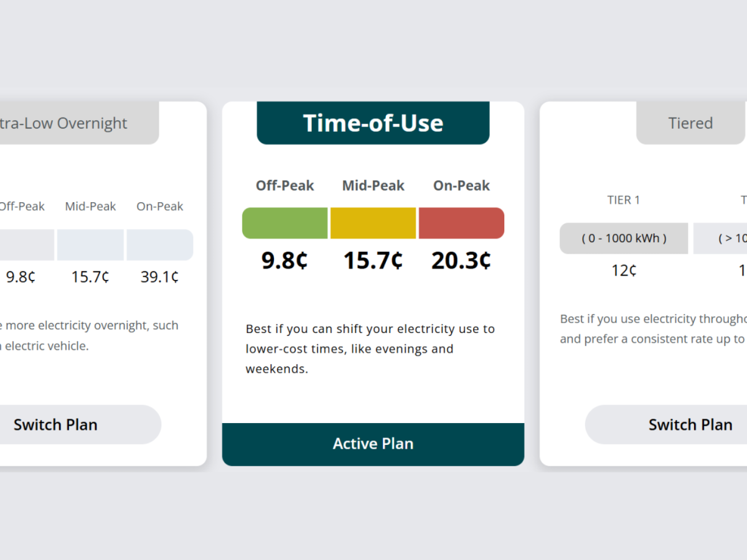The width and height of the screenshot is (747, 560).
Task: Select the 12¢ Tier 1 rate
Action: (623, 270)
